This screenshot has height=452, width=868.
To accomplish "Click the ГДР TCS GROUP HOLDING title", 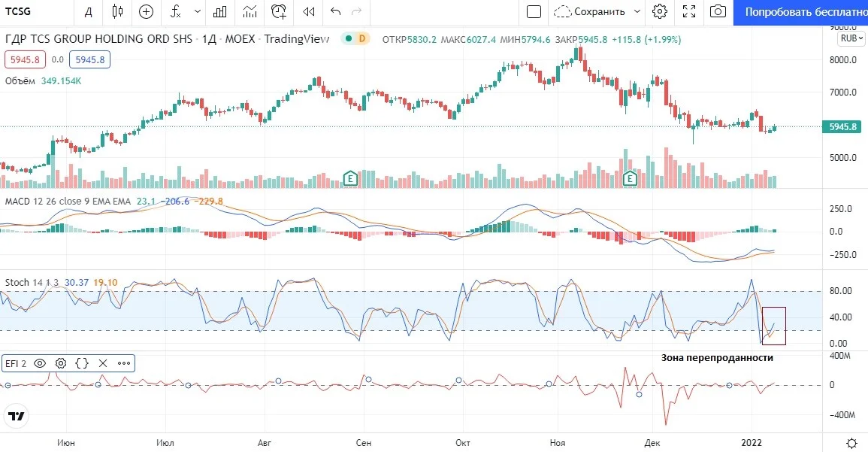I will point(98,39).
